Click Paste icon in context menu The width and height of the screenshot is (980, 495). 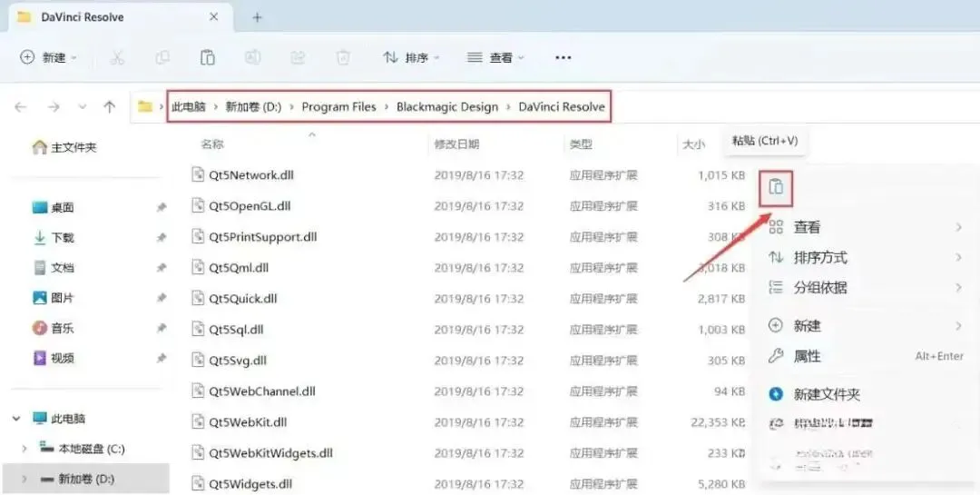pos(776,187)
